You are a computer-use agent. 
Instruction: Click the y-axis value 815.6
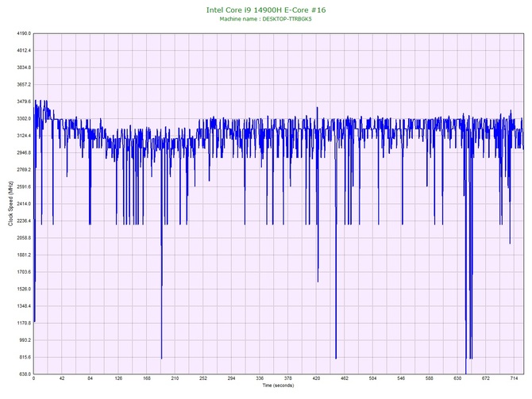[x=25, y=357]
